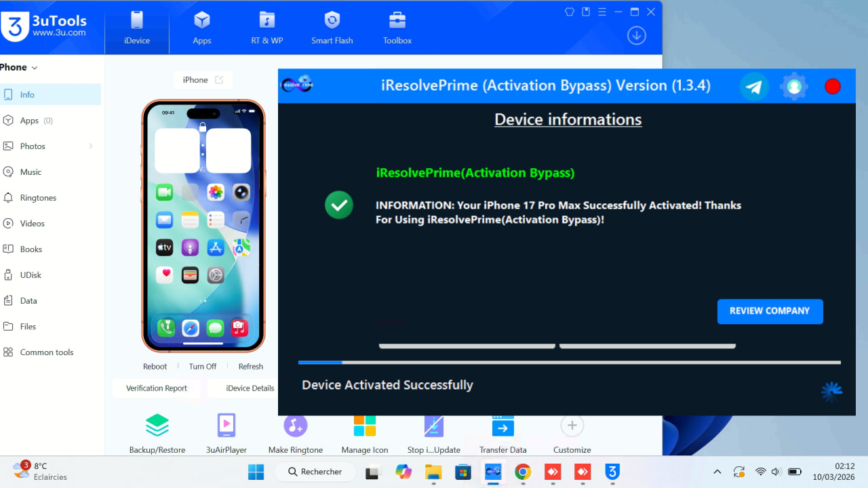Image resolution: width=868 pixels, height=488 pixels.
Task: Open the 3uTools skin icon in title bar
Action: tap(570, 12)
